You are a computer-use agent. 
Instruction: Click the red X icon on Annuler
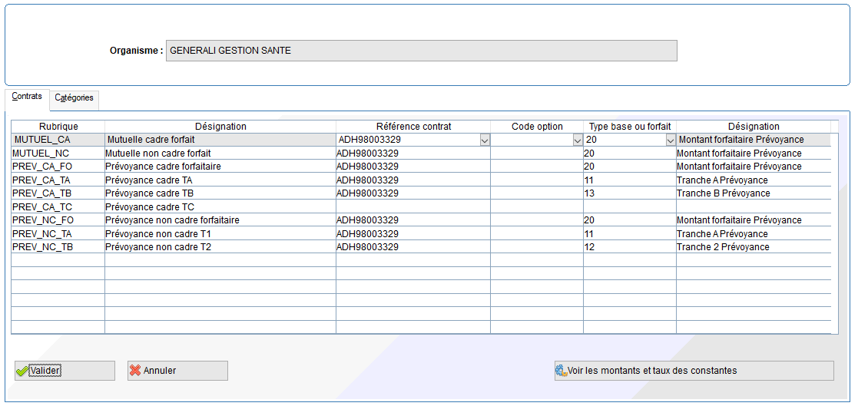[x=135, y=371]
